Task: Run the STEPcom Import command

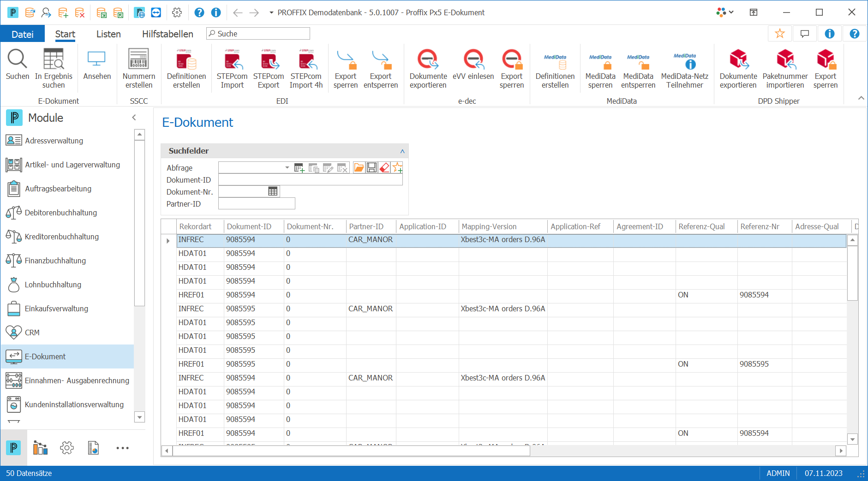Action: click(232, 68)
